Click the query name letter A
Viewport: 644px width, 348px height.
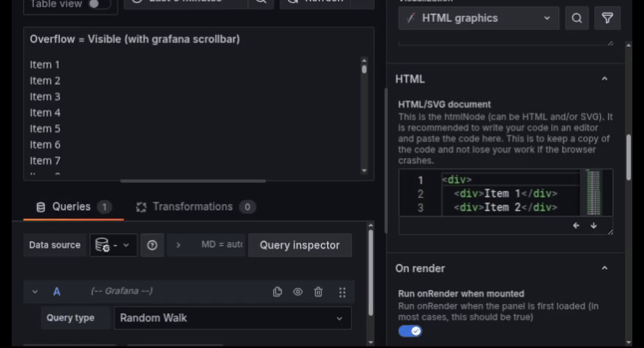coord(56,292)
